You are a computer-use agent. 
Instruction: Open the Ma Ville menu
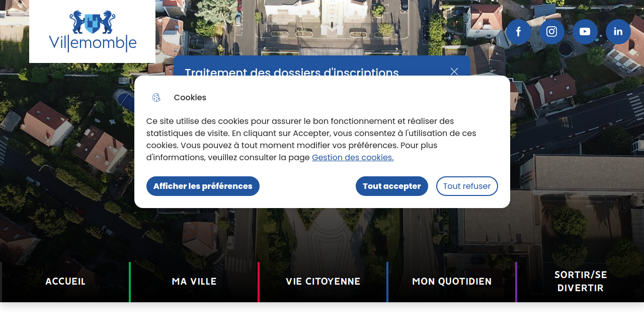(194, 282)
